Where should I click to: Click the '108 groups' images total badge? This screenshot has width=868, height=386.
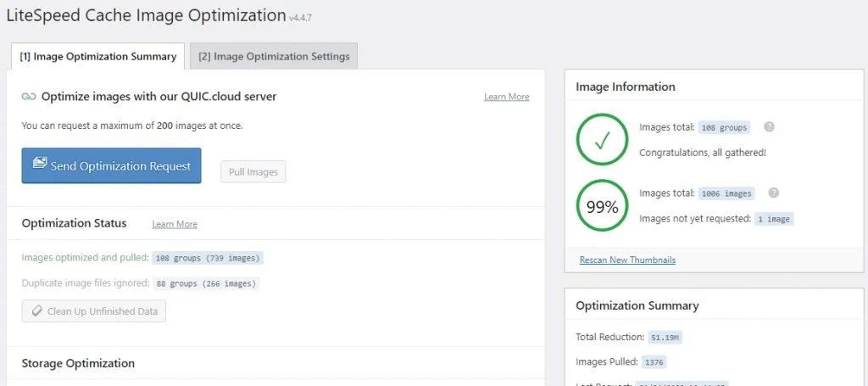click(724, 127)
